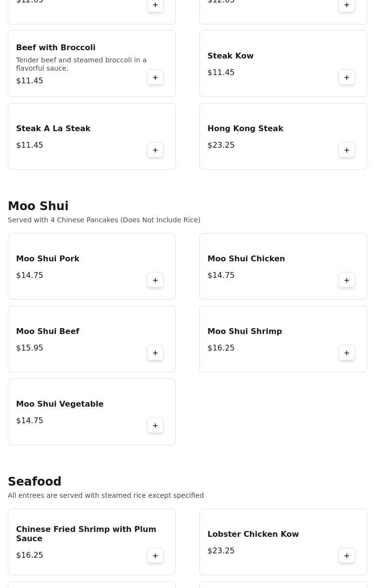Open the Beef with Broccoli item card
This screenshot has height=588, width=375.
tap(92, 64)
